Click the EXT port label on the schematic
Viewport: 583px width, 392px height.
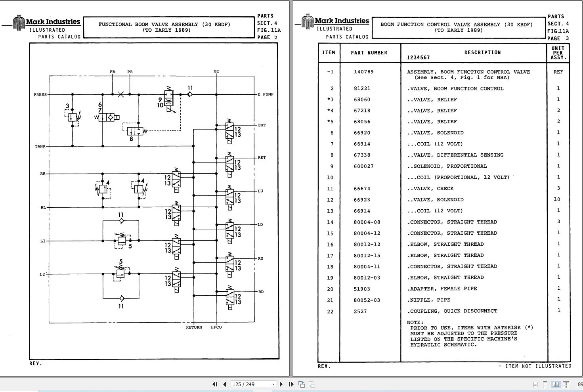pos(262,125)
